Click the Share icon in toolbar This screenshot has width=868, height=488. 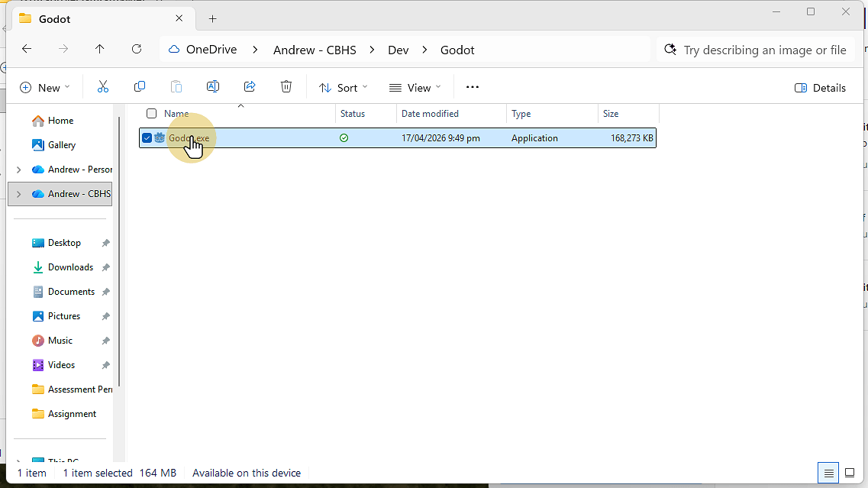250,87
